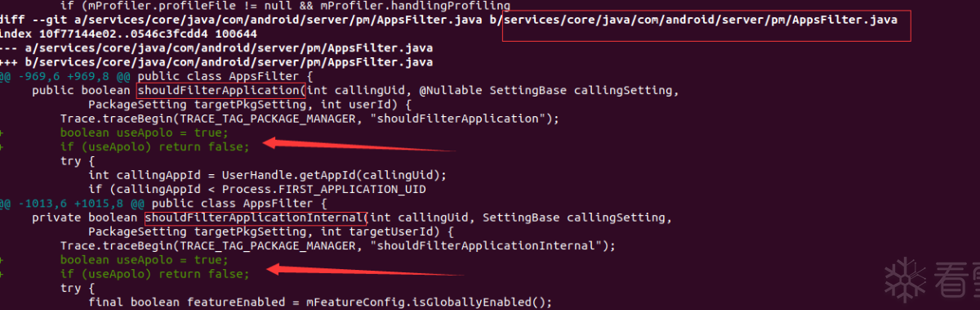This screenshot has width=980, height=310.
Task: Click the mProfiler.profileFile line at top
Action: click(x=285, y=6)
